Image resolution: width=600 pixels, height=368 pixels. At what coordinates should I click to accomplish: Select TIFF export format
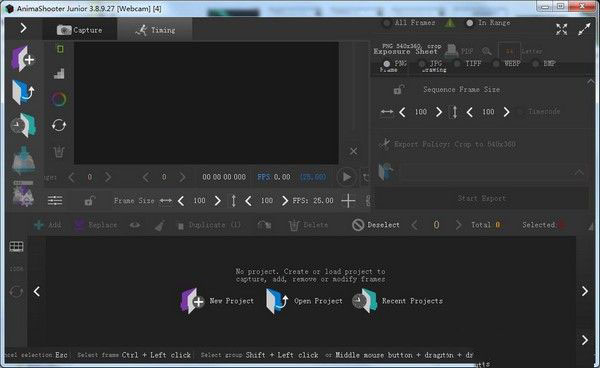(x=457, y=64)
